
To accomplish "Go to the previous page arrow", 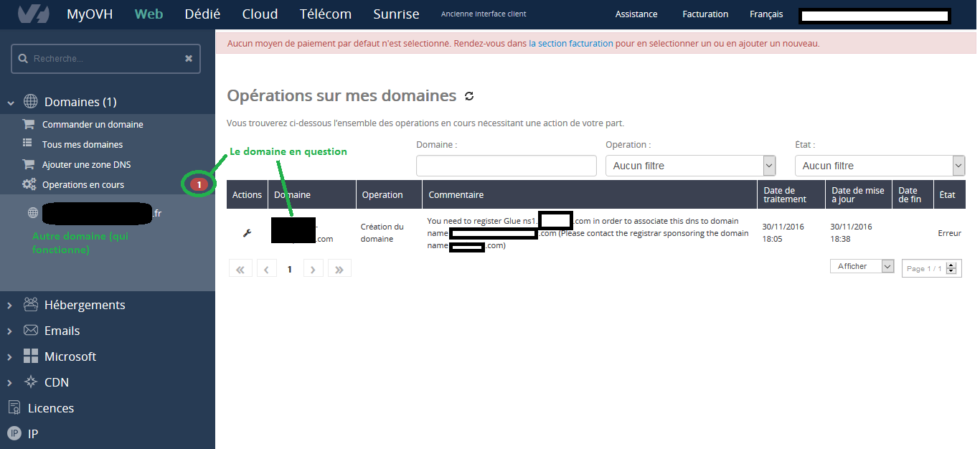I will click(x=265, y=270).
